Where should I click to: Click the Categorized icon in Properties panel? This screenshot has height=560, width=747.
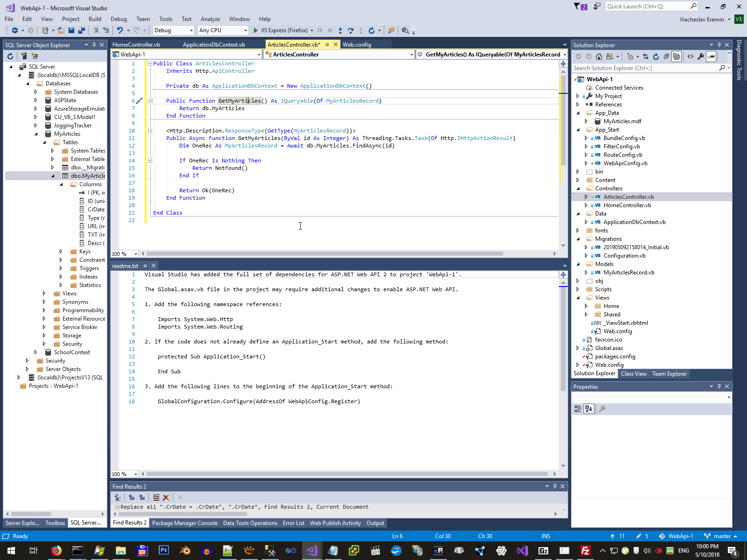(x=578, y=409)
